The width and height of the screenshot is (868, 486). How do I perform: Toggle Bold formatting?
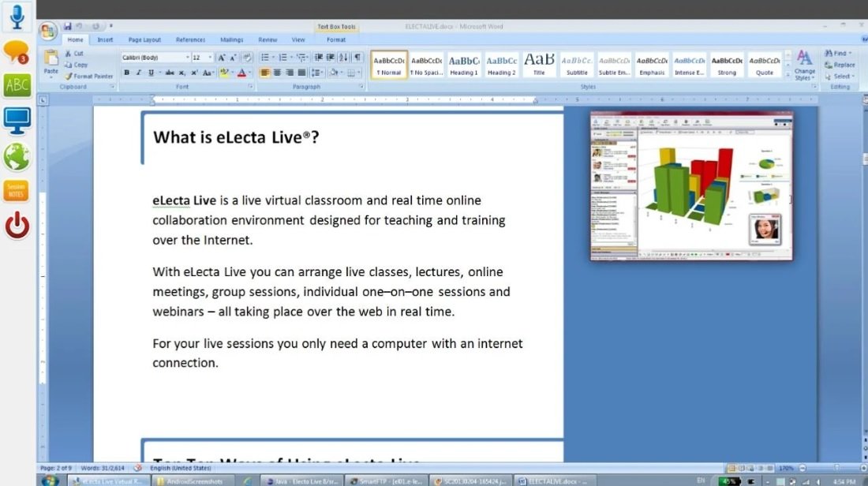(127, 73)
